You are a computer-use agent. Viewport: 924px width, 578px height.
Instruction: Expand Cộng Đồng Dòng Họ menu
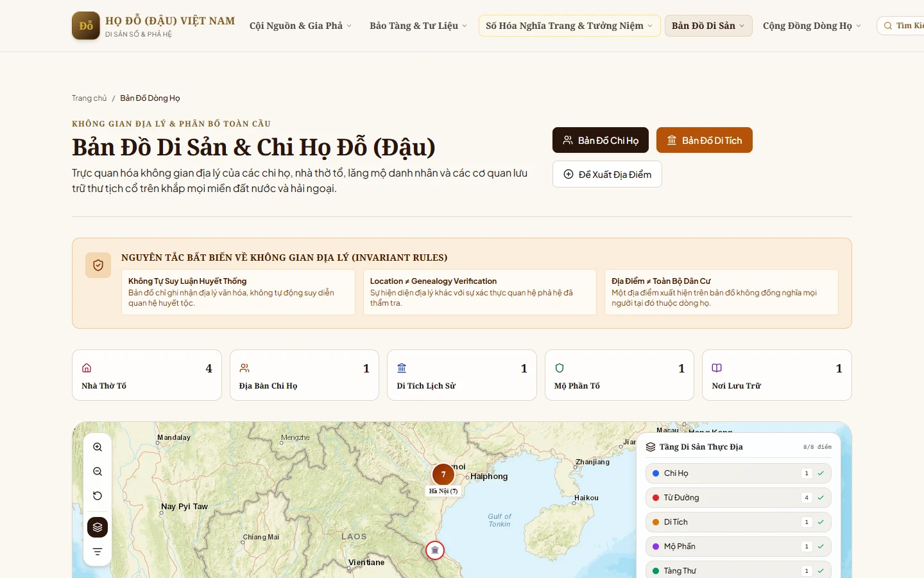point(812,26)
